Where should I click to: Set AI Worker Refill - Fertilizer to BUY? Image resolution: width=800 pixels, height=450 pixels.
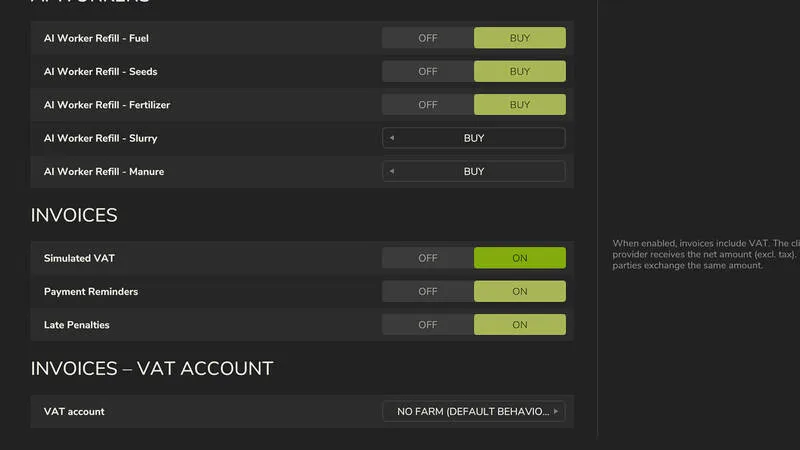(519, 105)
